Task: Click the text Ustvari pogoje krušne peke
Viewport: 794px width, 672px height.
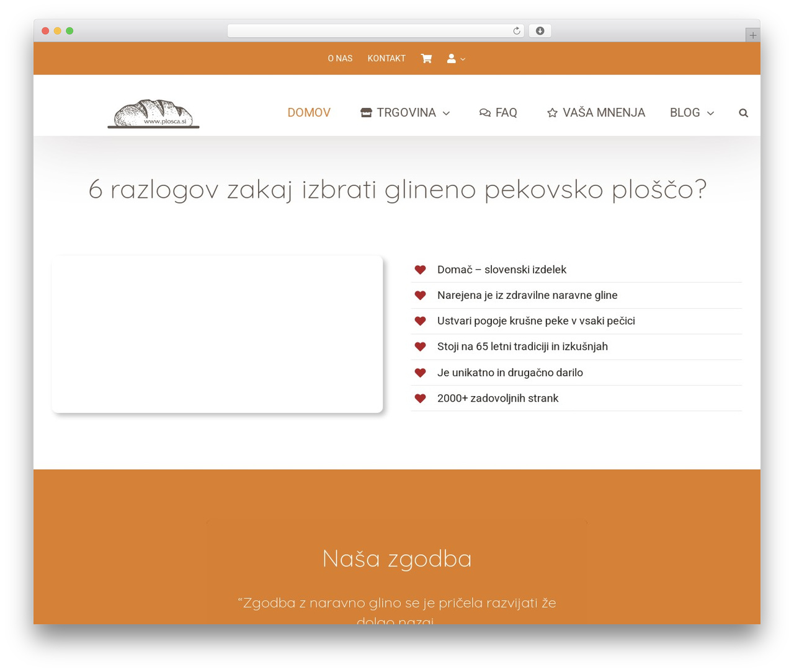Action: pyautogui.click(x=536, y=321)
